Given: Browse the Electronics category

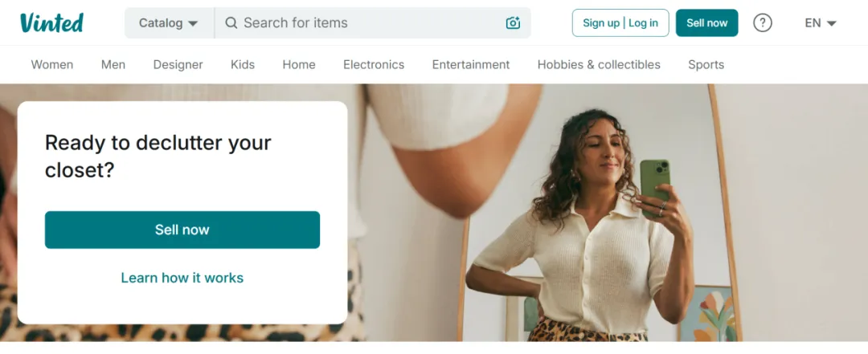Looking at the screenshot, I should tap(374, 65).
